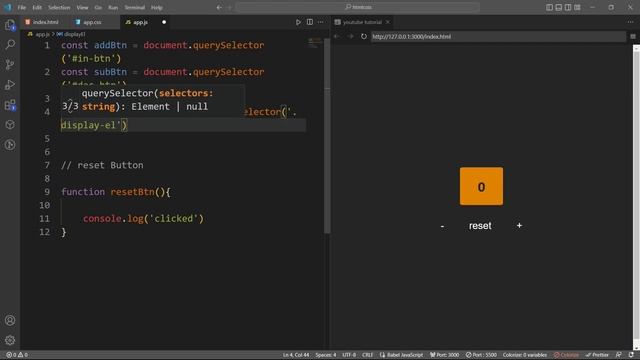Click the editor vertical scrollbar

tap(327, 137)
